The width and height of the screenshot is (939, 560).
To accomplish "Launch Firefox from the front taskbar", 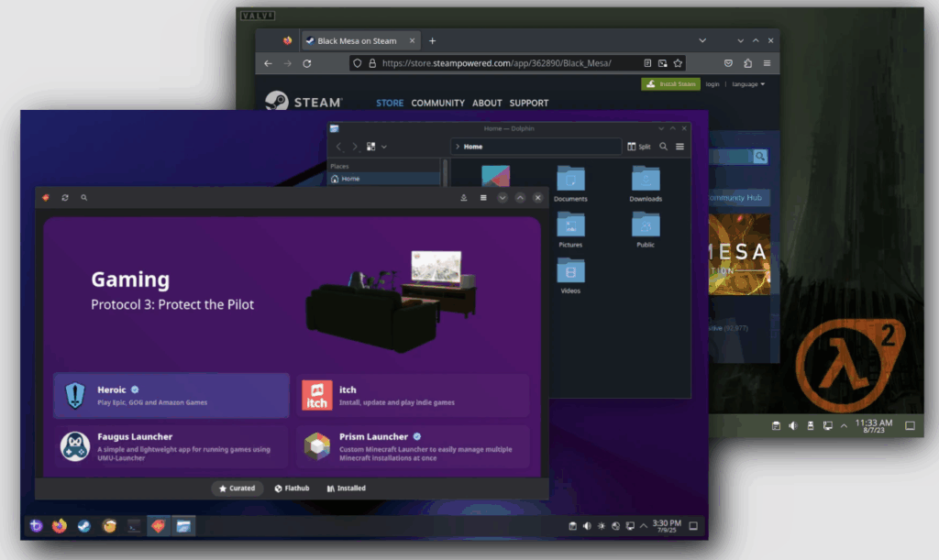I will (x=60, y=526).
